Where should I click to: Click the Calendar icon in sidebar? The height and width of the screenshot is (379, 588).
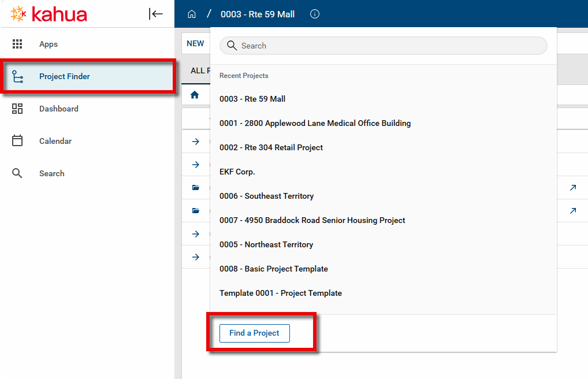click(17, 141)
